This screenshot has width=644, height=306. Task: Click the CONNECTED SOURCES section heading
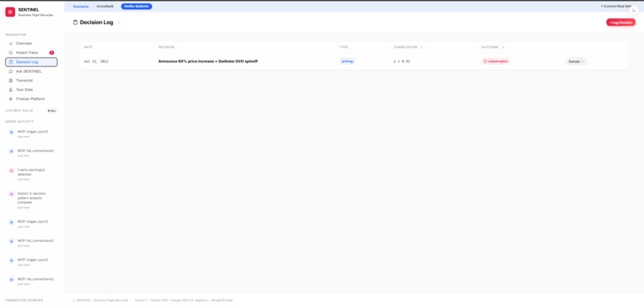point(24,300)
